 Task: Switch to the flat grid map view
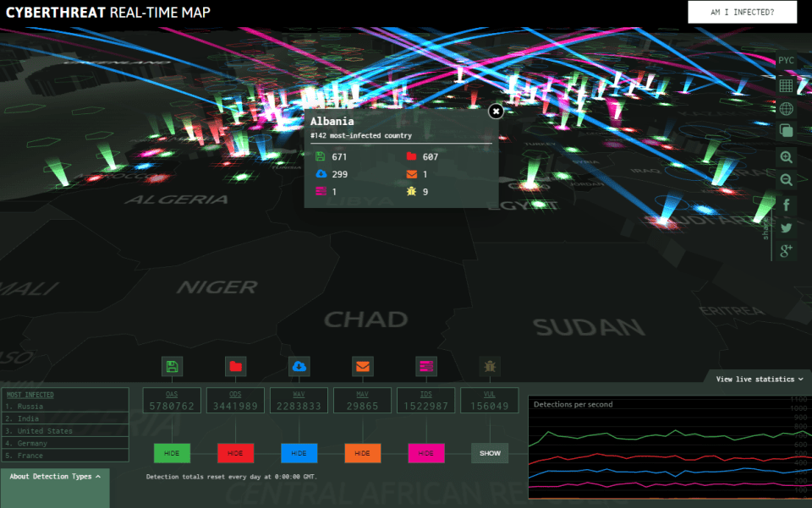coord(786,85)
